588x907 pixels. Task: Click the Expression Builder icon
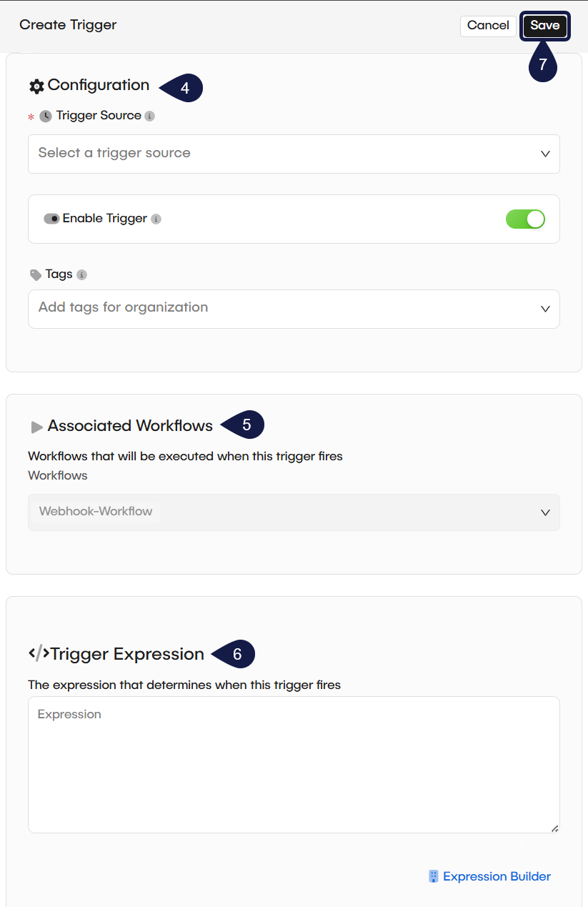(x=433, y=876)
